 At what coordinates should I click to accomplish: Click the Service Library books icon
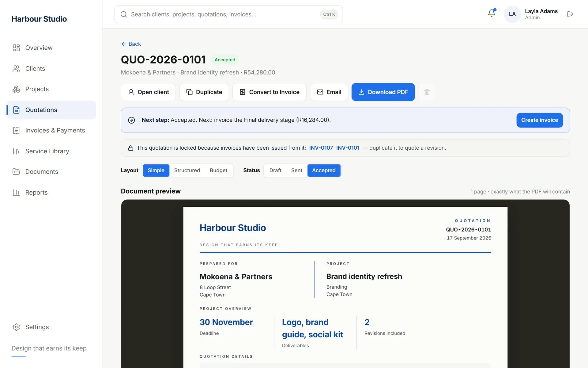pos(16,151)
